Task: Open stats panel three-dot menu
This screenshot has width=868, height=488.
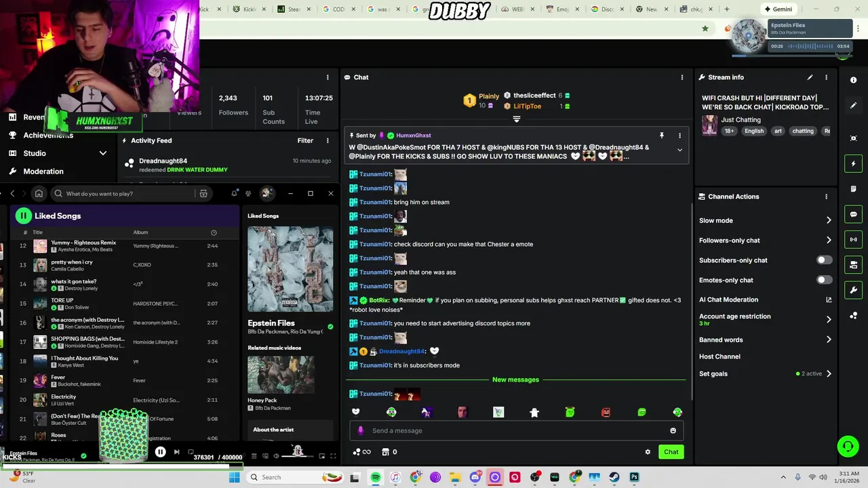Action: click(x=328, y=77)
